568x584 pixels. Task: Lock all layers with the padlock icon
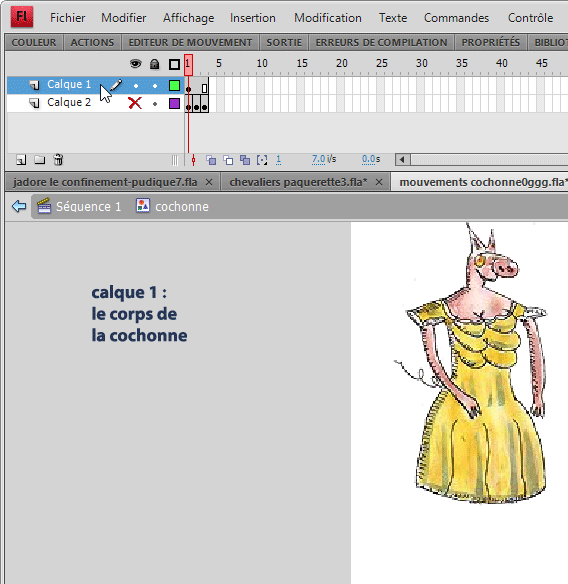coord(154,64)
